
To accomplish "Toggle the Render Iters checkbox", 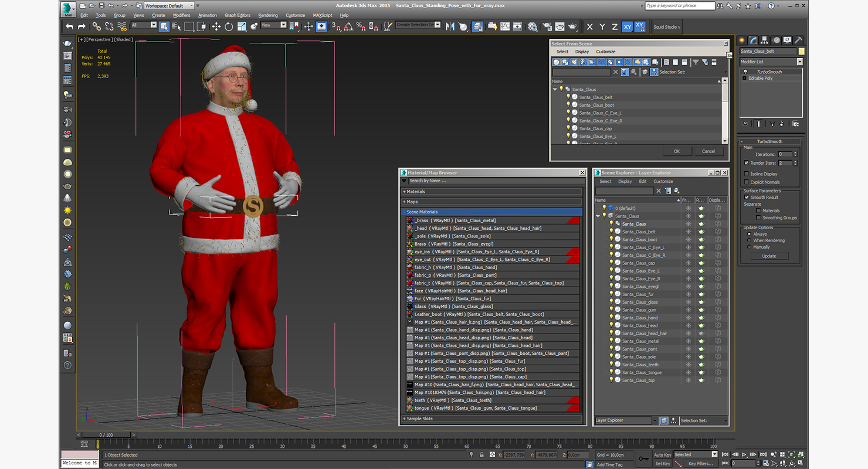I will pos(746,163).
